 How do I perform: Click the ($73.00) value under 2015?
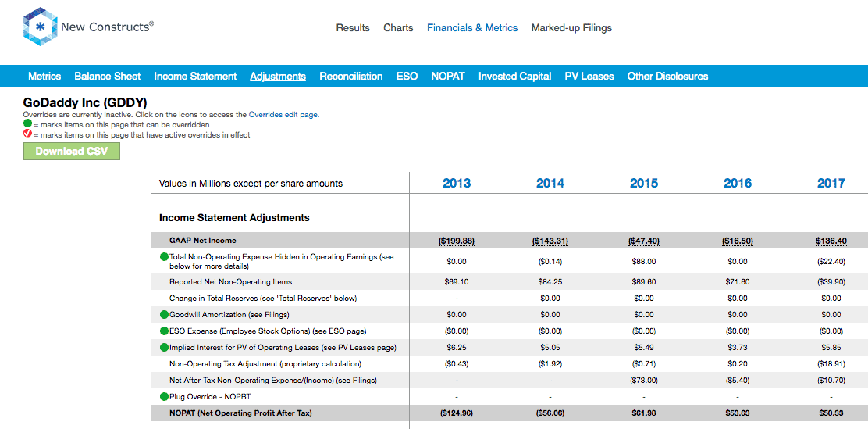tap(644, 381)
